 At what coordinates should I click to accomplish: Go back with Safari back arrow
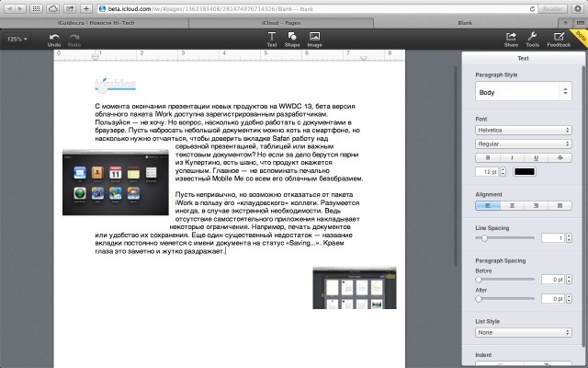pyautogui.click(x=10, y=8)
